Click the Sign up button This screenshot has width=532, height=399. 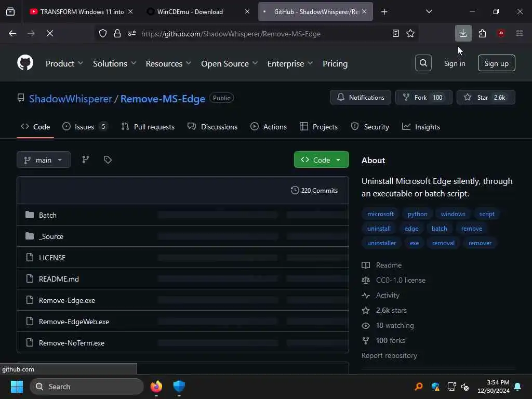(x=496, y=63)
